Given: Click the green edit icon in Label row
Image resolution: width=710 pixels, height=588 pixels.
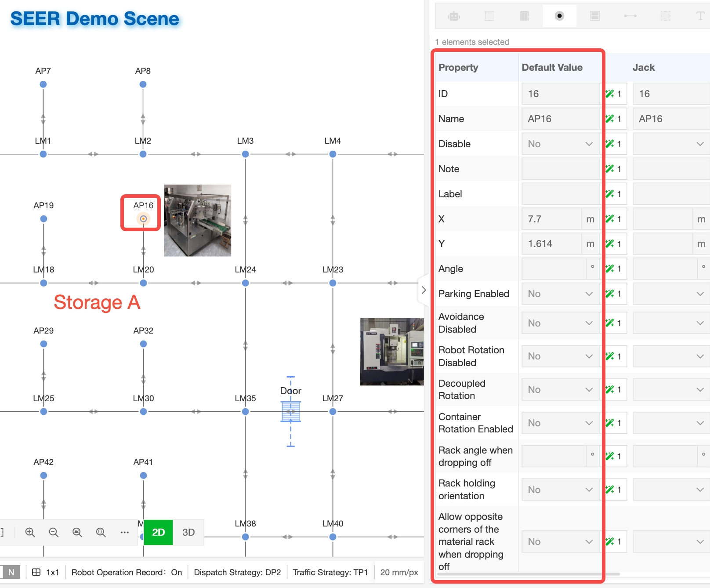Looking at the screenshot, I should [x=609, y=194].
